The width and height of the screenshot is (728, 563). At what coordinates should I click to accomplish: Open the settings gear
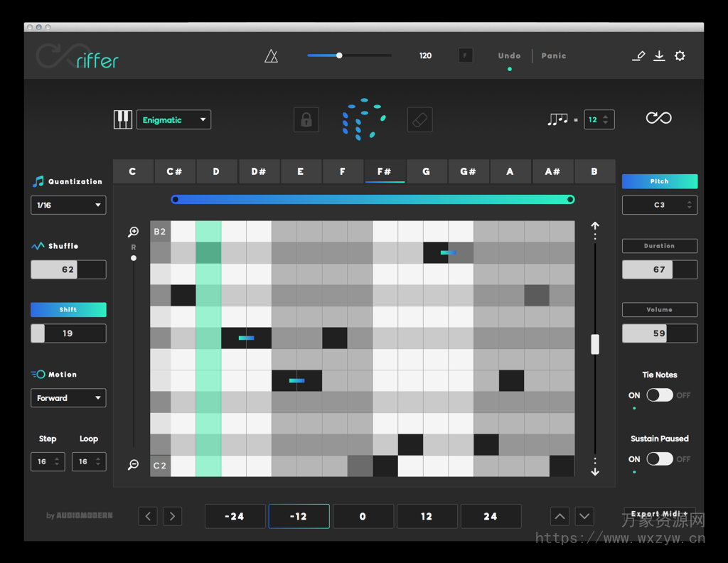pos(680,55)
